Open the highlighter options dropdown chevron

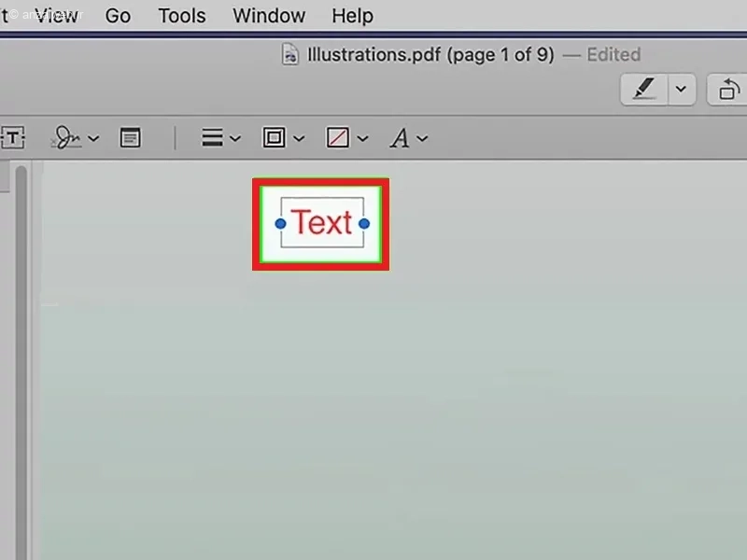click(682, 89)
